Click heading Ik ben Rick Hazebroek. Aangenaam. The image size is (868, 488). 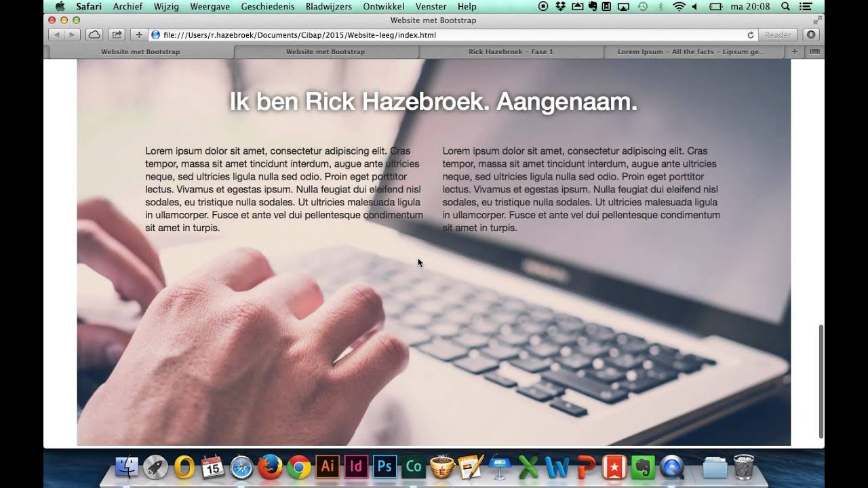pyautogui.click(x=433, y=102)
